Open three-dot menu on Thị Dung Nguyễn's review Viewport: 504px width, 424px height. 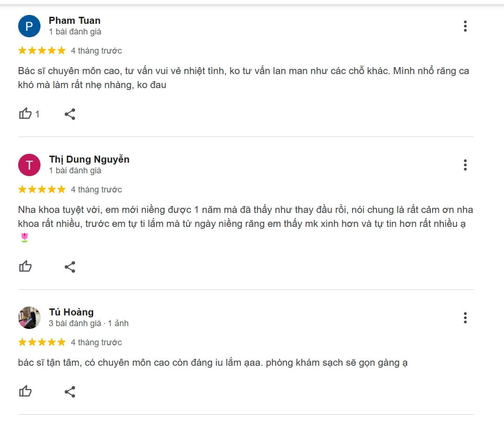[465, 165]
